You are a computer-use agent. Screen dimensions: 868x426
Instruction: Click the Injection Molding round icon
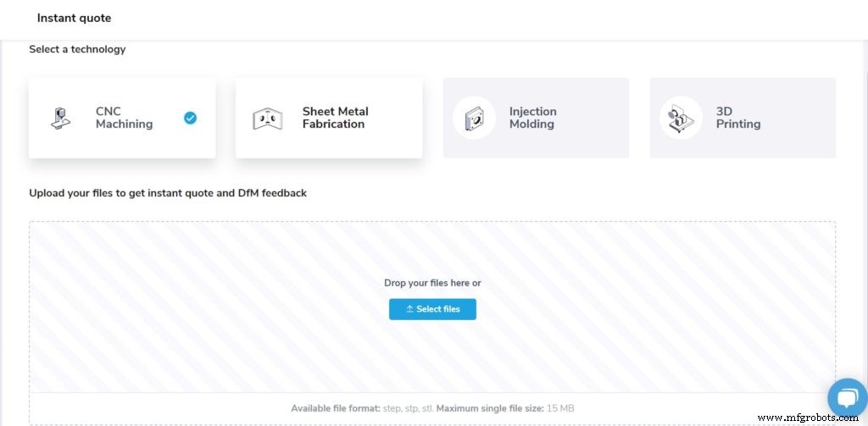click(474, 118)
